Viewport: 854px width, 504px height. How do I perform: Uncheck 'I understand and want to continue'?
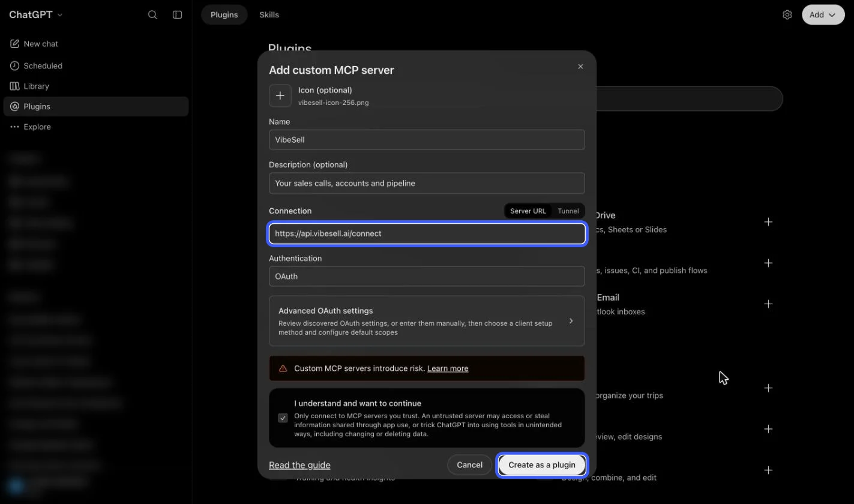point(283,418)
